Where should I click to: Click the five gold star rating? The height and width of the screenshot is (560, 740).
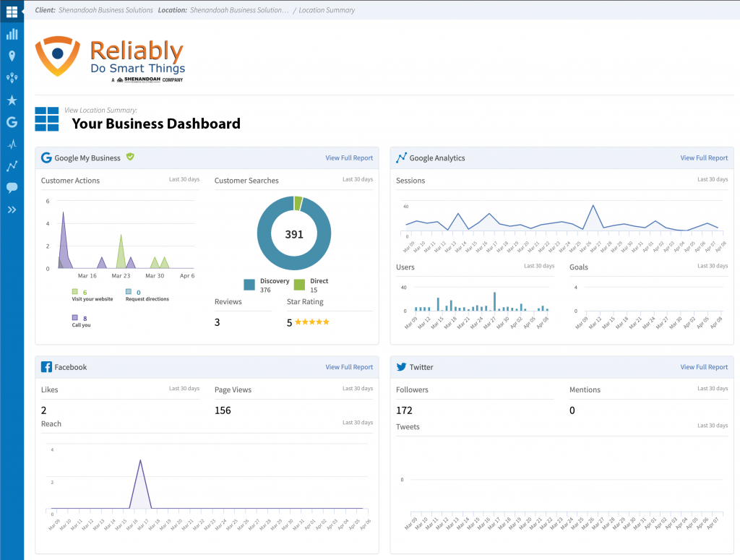[312, 322]
